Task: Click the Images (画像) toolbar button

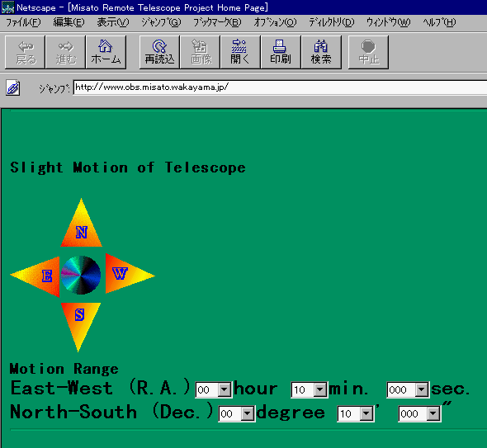Action: point(200,52)
